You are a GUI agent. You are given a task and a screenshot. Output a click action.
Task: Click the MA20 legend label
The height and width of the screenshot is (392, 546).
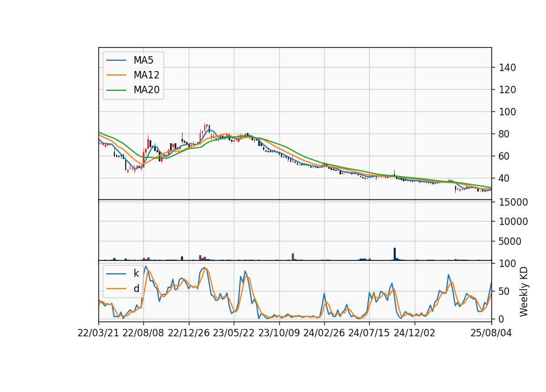(146, 90)
